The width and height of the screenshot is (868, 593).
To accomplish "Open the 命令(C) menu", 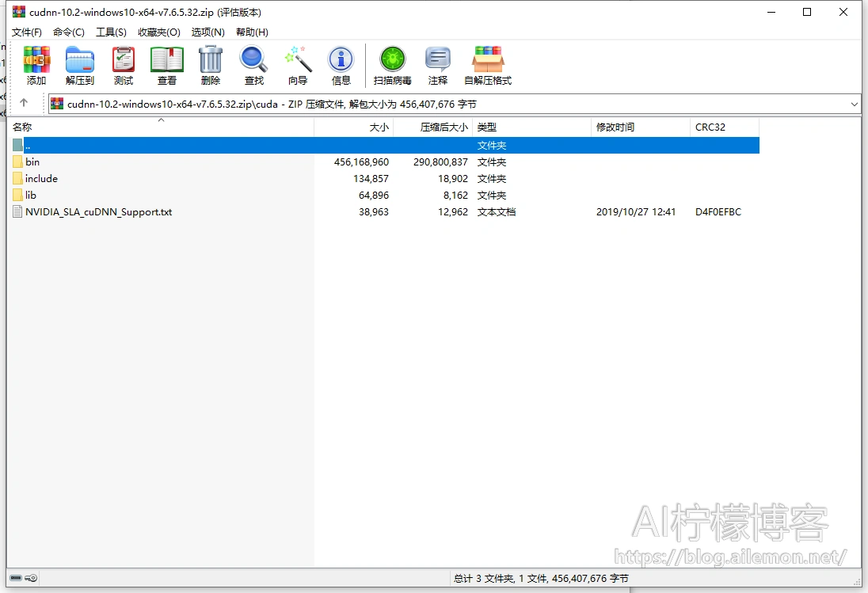I will (69, 32).
